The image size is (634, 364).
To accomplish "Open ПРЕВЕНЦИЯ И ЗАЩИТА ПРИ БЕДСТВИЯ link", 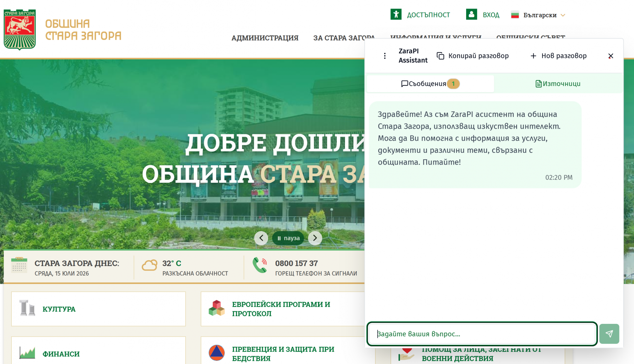I will pyautogui.click(x=283, y=354).
